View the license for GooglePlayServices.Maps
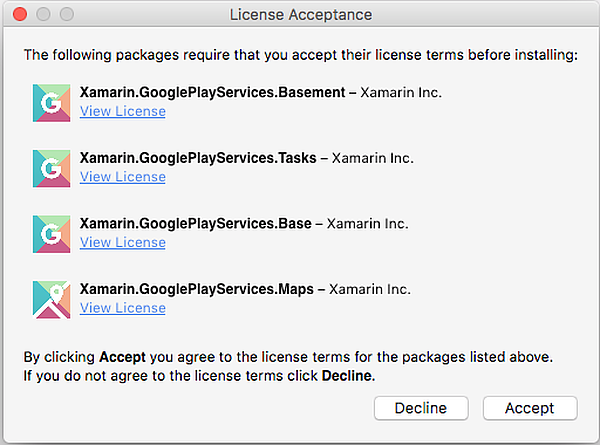Viewport: 600px width, 445px height. pyautogui.click(x=122, y=308)
